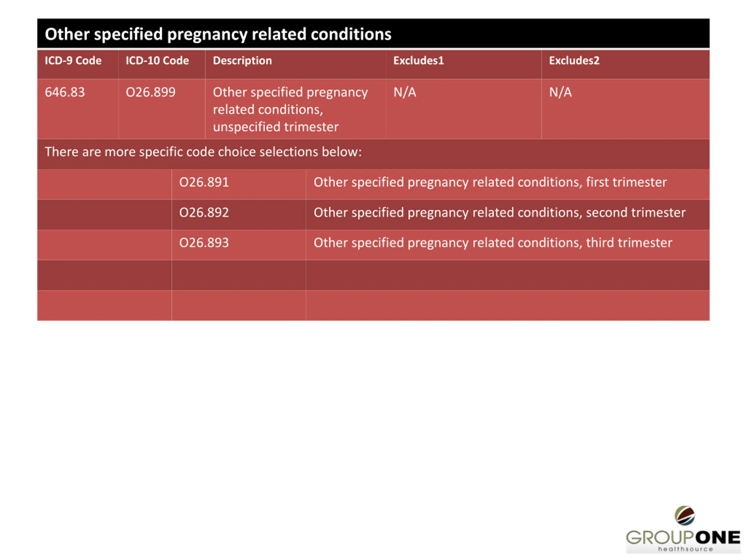
Task: Select the 646.83 ICD-9 code cell
Action: 78,109
